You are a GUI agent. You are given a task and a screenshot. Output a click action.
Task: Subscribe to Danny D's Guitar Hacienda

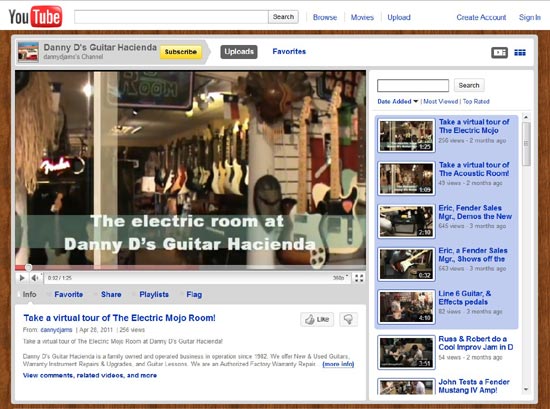click(181, 52)
